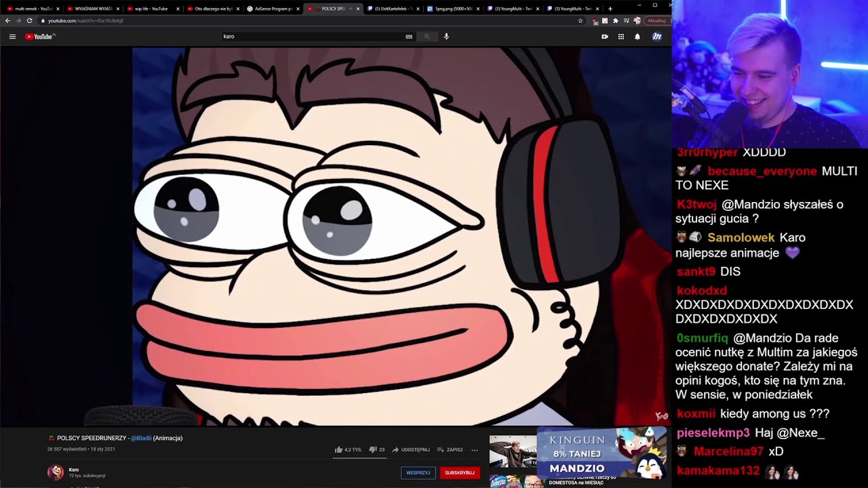Click username pieselekmp3 in chat
Viewport: 868px width, 488px height.
pos(713,432)
